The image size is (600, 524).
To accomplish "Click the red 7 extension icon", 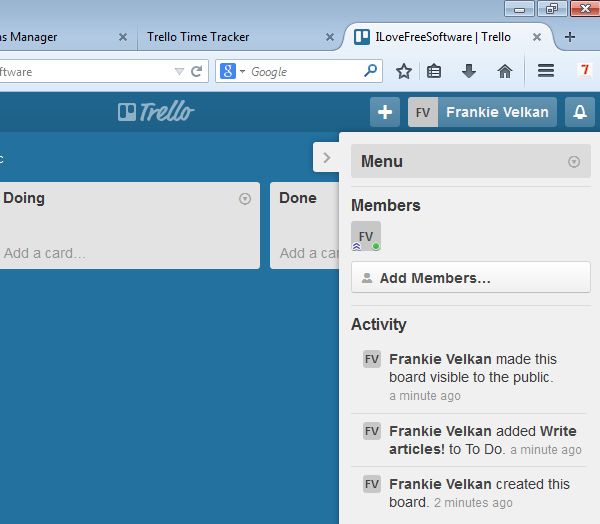I will tap(584, 70).
